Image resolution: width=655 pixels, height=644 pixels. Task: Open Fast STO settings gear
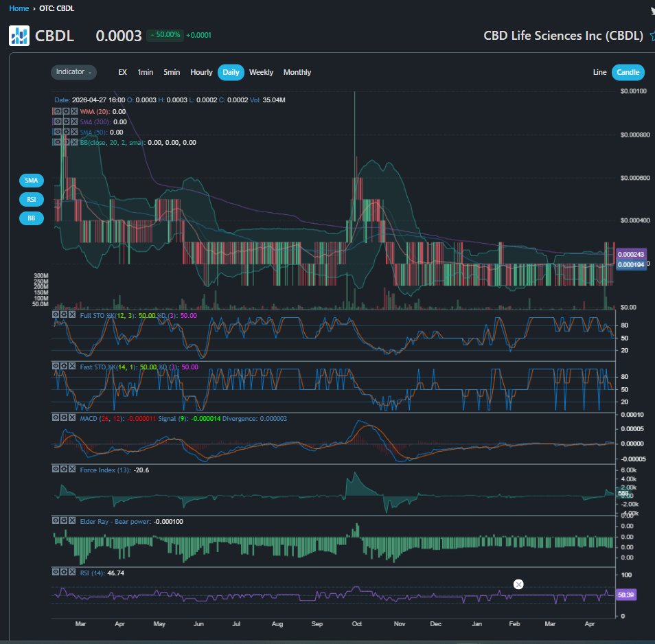pos(64,366)
